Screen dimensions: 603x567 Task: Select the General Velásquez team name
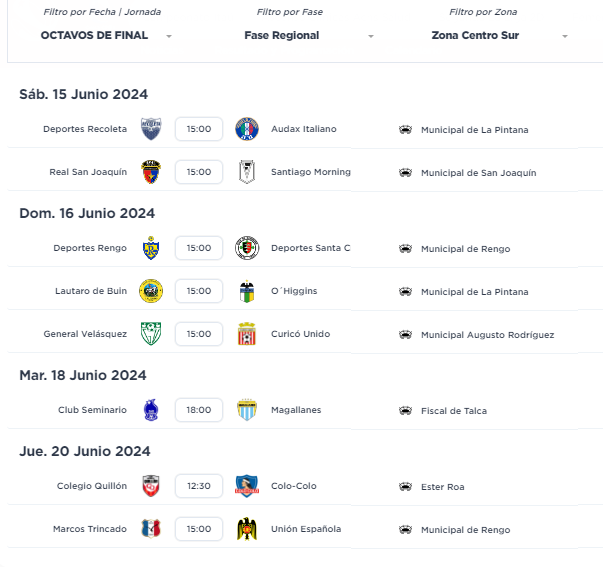point(85,334)
